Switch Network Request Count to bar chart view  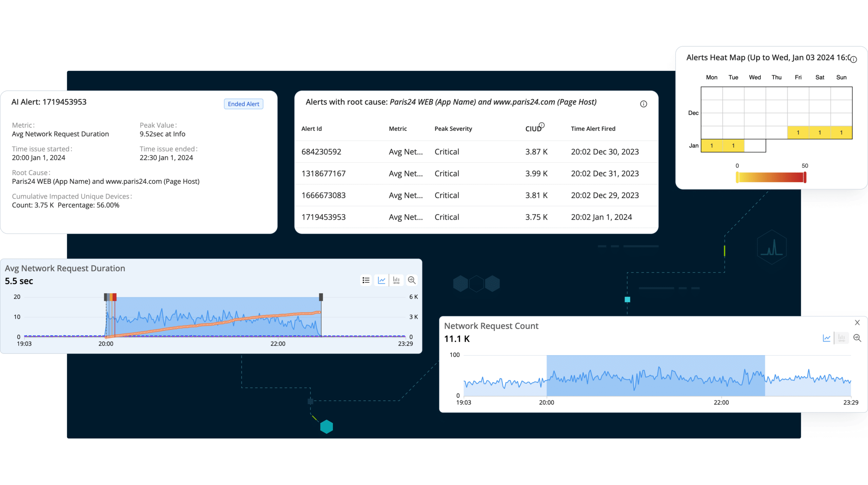[x=842, y=338]
